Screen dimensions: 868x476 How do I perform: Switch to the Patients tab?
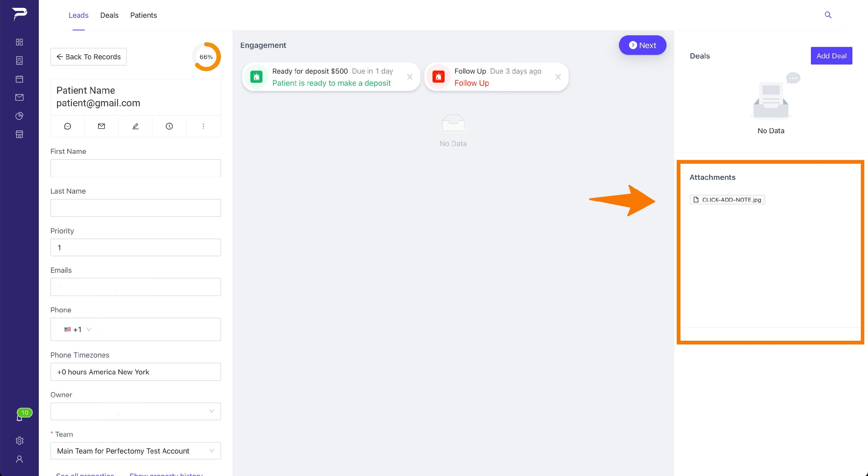pos(144,15)
